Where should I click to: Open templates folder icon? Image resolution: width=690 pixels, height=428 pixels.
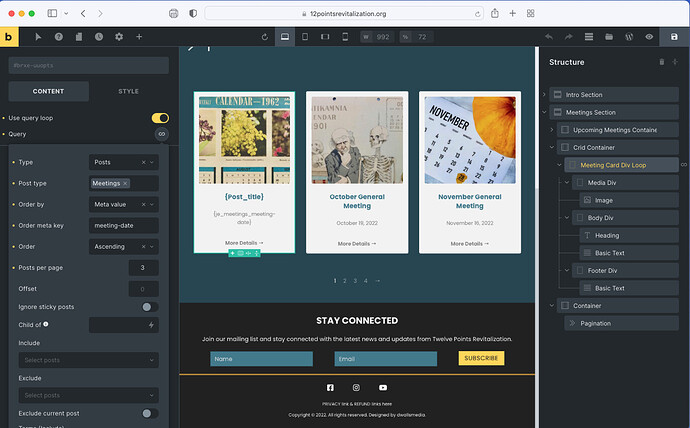[x=609, y=37]
